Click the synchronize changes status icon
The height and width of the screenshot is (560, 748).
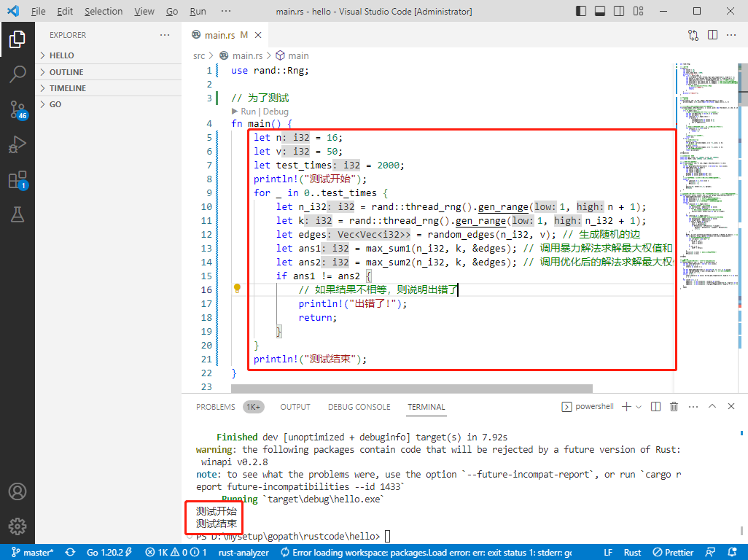70,553
